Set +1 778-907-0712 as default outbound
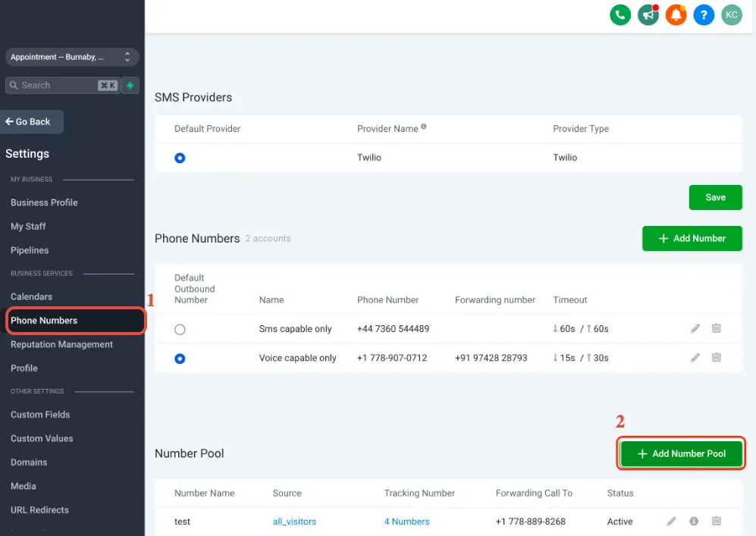The height and width of the screenshot is (536, 756). pos(180,358)
